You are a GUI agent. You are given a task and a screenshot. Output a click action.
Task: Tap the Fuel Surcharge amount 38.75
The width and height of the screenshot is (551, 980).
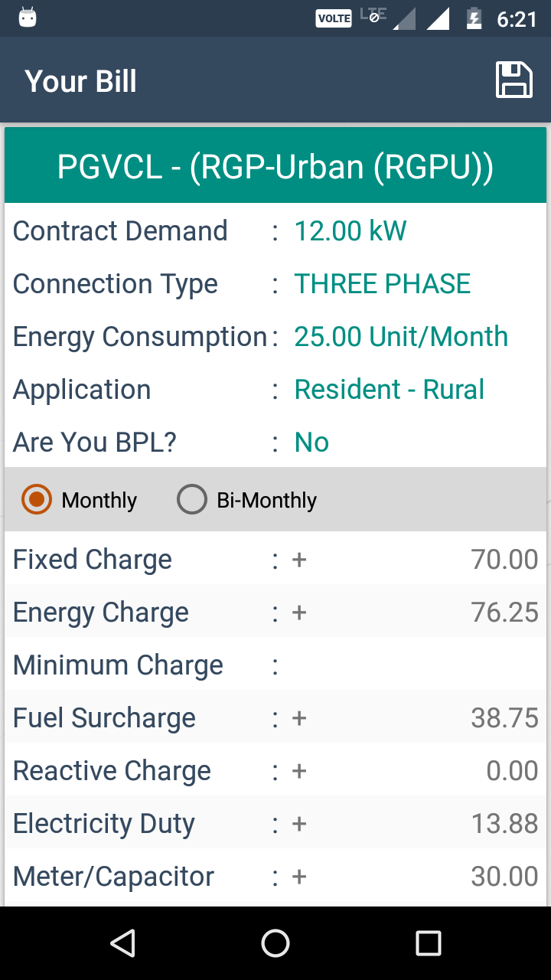tap(505, 718)
